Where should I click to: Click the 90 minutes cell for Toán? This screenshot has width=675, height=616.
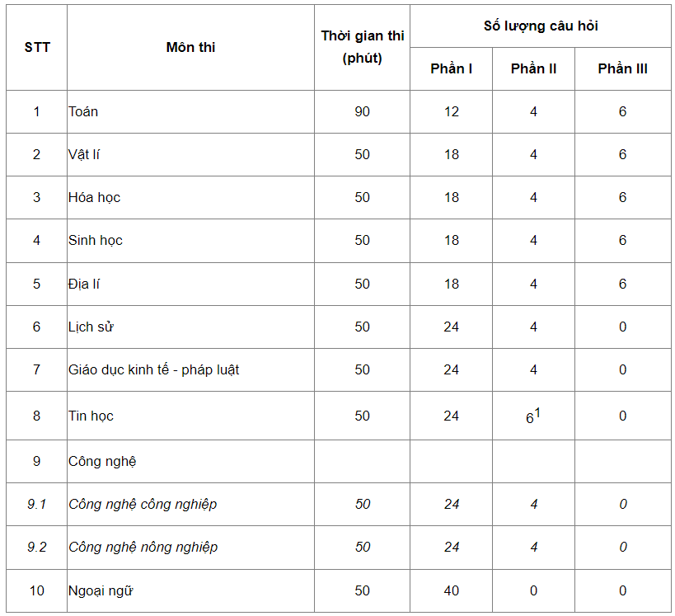click(x=362, y=111)
